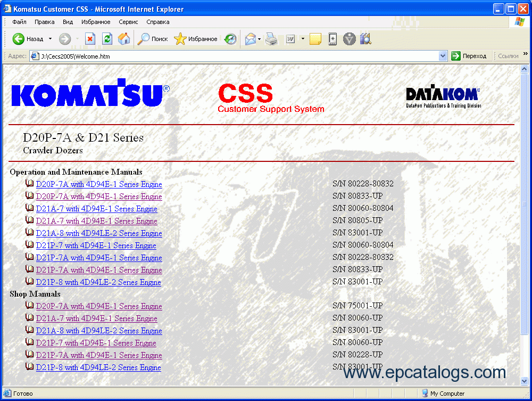Click the vertical scrollbar thumb
The height and width of the screenshot is (401, 532).
point(524,204)
